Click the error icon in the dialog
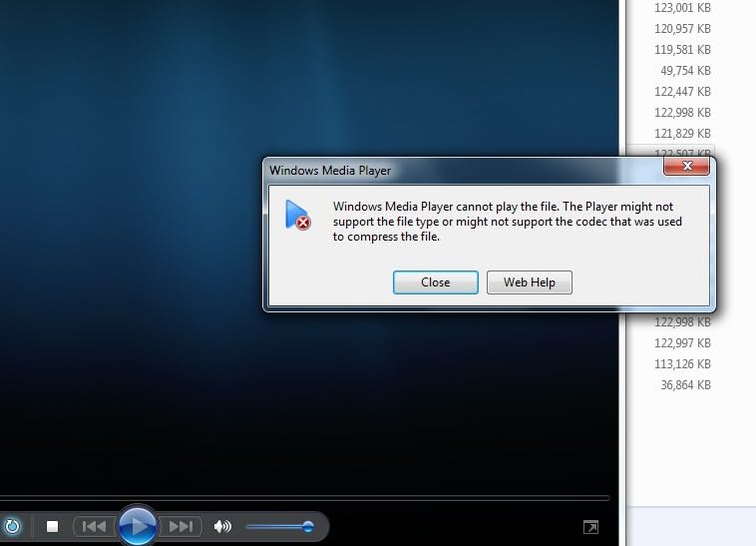The image size is (756, 546). click(297, 216)
